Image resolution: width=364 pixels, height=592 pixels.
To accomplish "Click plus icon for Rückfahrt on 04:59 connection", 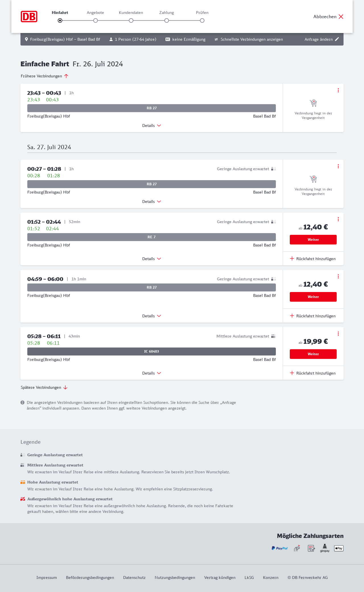I will click(x=292, y=316).
